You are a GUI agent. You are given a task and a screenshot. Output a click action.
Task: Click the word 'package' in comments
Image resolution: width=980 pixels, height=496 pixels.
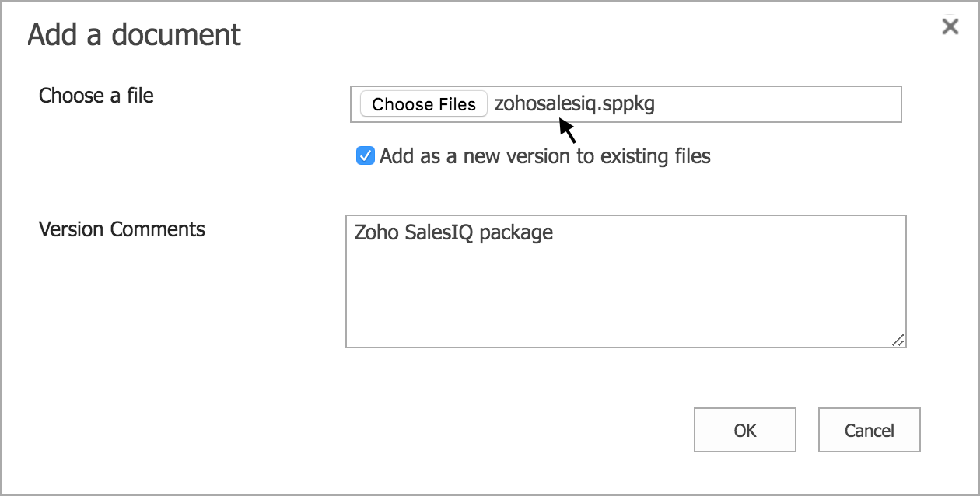(516, 232)
